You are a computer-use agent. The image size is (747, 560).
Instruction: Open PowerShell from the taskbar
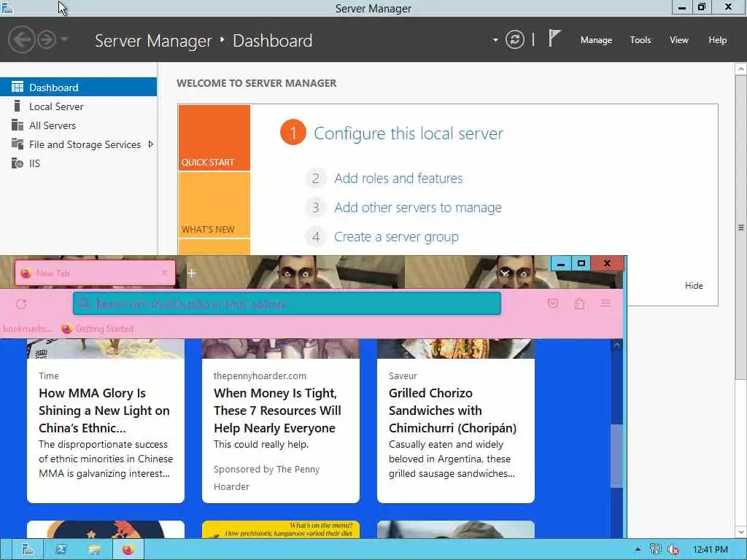click(x=61, y=550)
